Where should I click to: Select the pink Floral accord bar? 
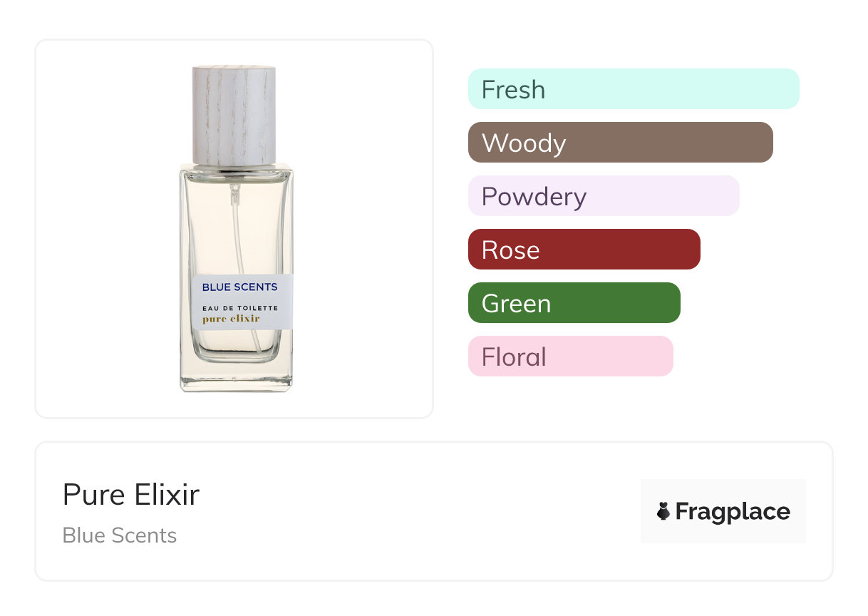pyautogui.click(x=571, y=356)
